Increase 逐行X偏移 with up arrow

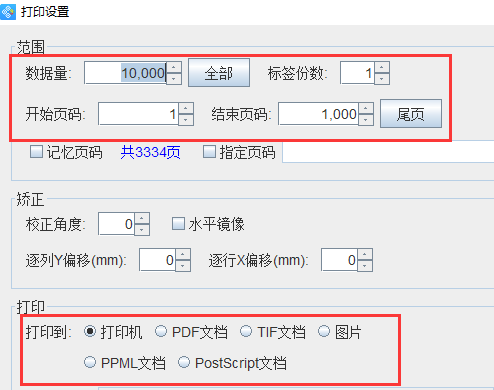click(365, 254)
